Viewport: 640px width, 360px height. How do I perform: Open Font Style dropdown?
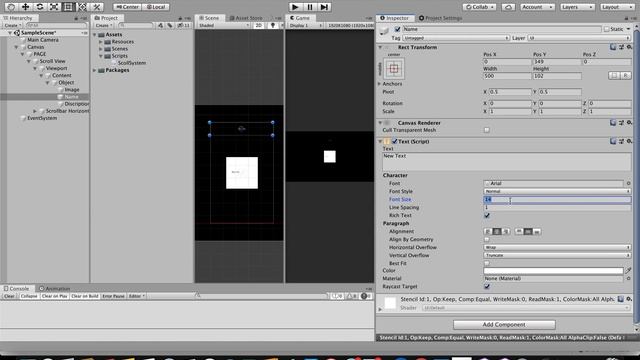tap(557, 191)
